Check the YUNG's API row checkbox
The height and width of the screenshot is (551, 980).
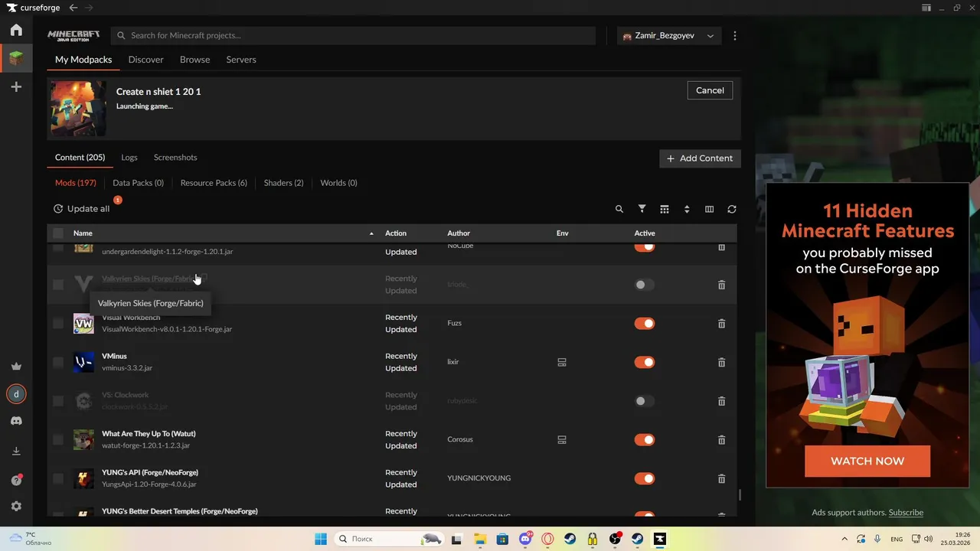(58, 479)
